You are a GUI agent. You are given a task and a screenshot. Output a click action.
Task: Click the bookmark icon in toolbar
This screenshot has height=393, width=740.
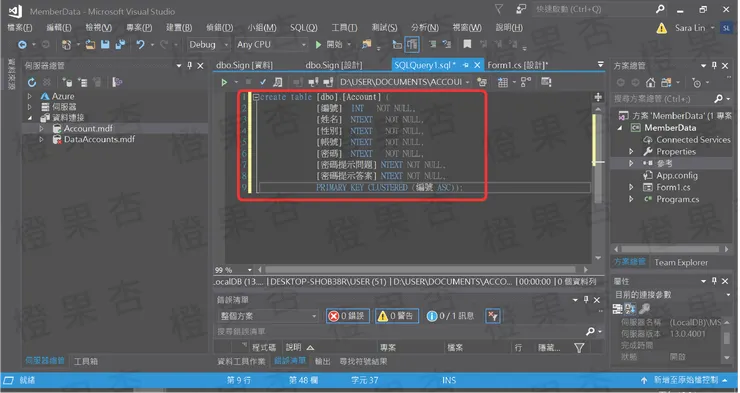(x=467, y=44)
